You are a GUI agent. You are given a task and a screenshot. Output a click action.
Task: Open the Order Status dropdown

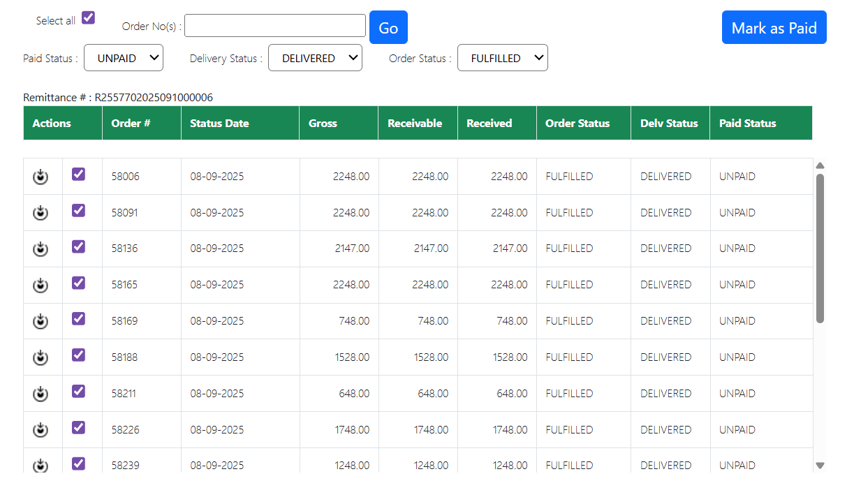502,58
